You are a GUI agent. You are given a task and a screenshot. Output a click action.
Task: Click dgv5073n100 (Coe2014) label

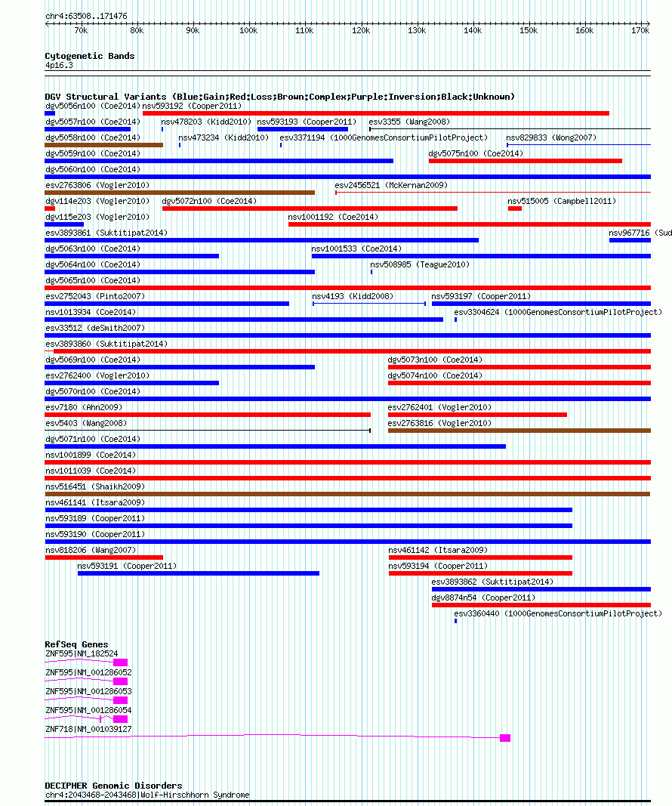(435, 361)
